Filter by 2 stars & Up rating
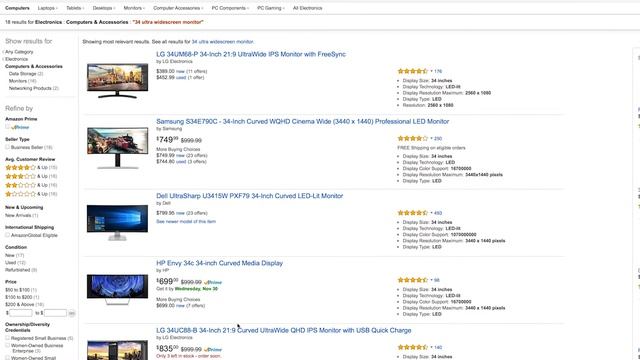The image size is (640, 360). pyautogui.click(x=31, y=185)
